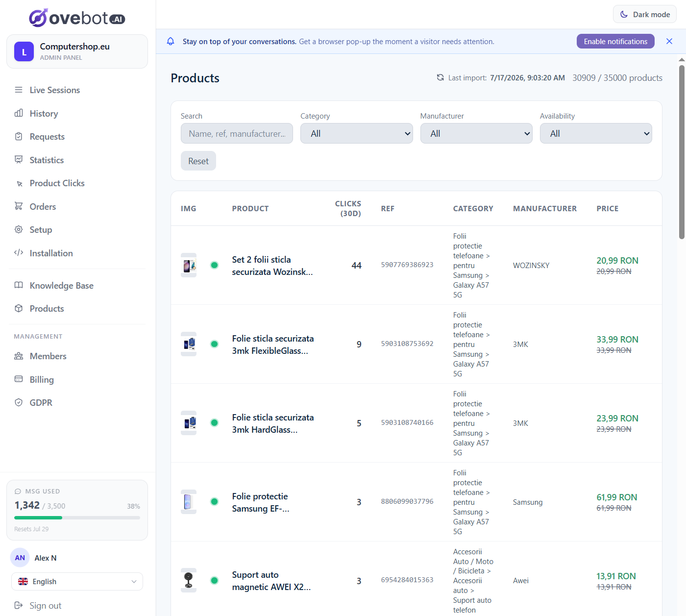Click the Reset filters button
Screen dimensions: 686x616
coord(198,161)
